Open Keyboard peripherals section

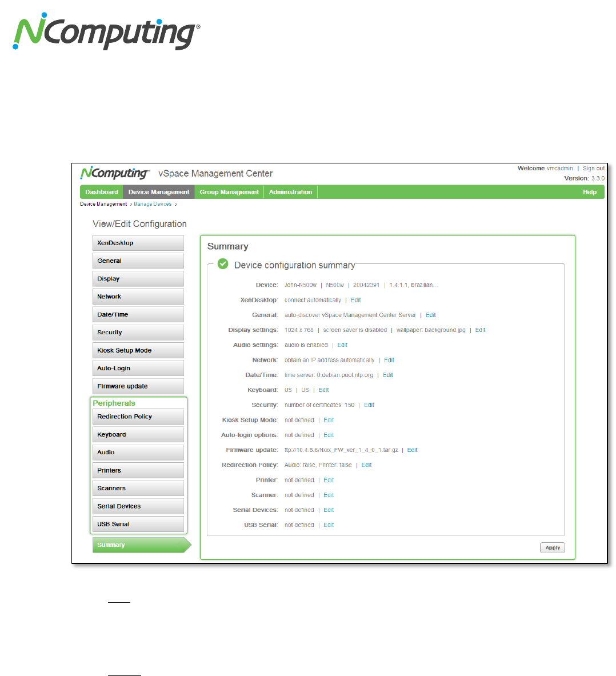click(138, 434)
